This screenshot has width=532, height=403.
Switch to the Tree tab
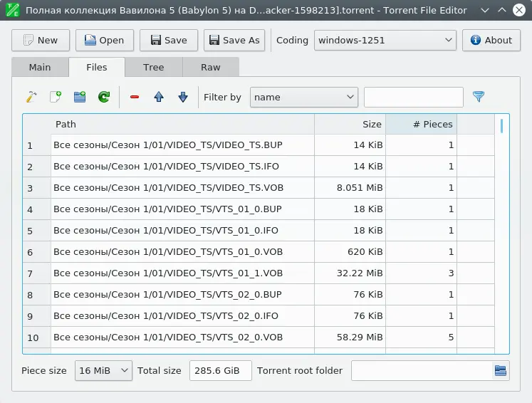(154, 67)
